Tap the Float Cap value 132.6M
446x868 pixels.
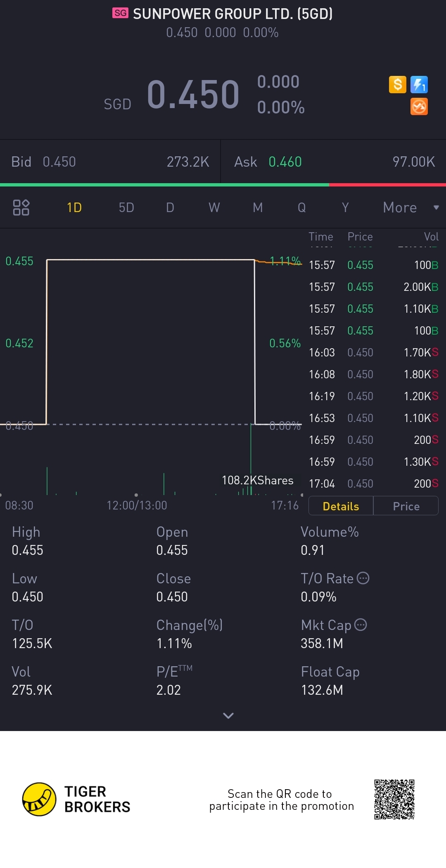322,690
